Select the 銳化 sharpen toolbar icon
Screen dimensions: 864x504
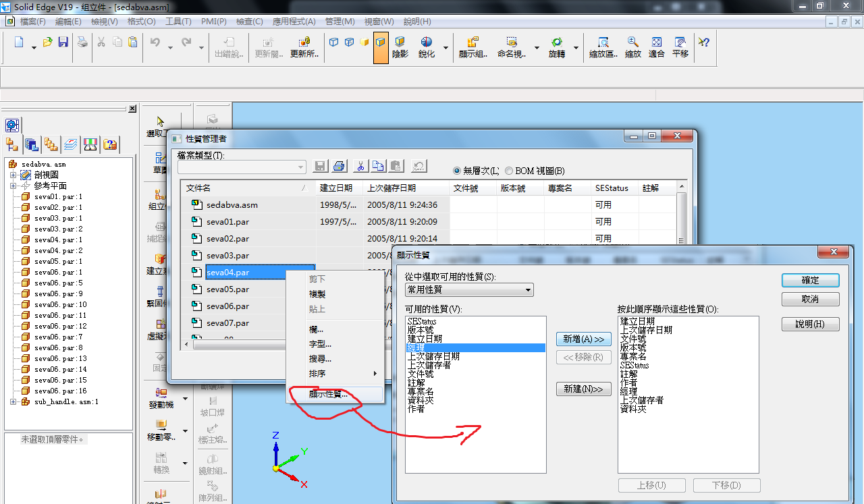tap(427, 47)
